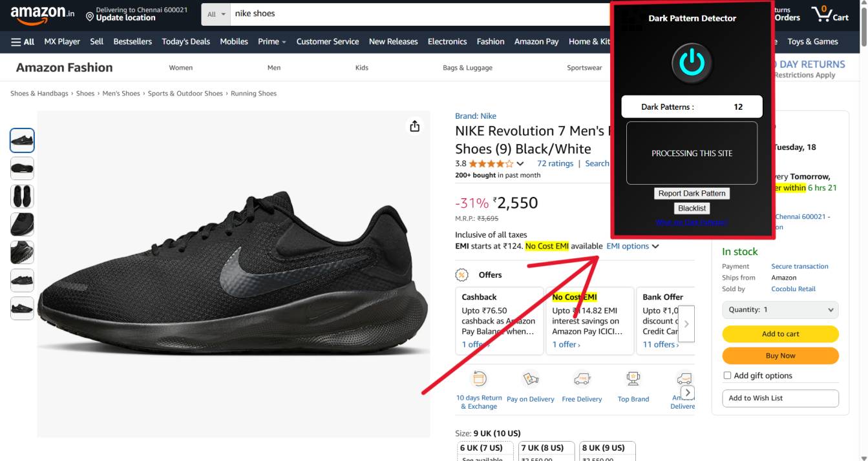This screenshot has height=461, width=868.
Task: Open Bestsellers nav item
Action: click(x=132, y=41)
